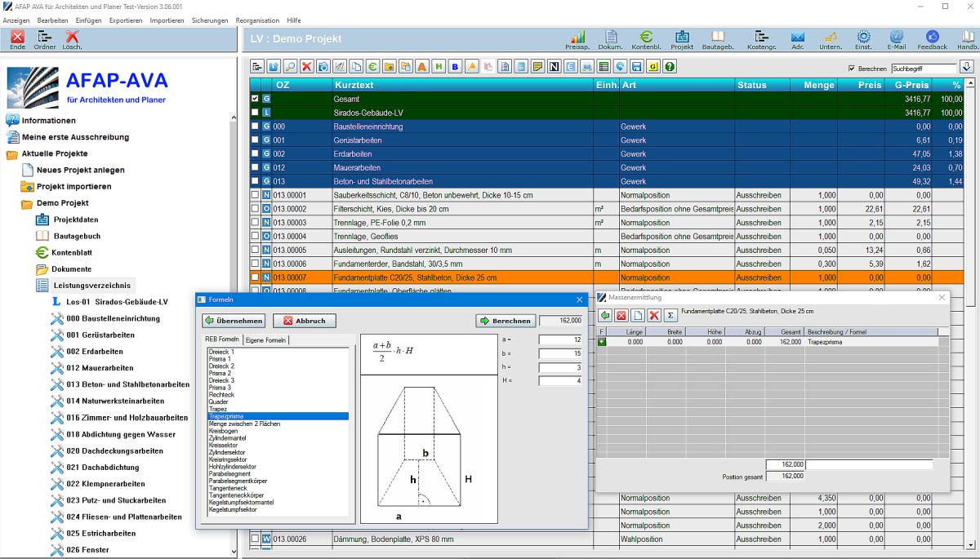This screenshot has height=559, width=980.
Task: Open Adr. address envelope icon
Action: (x=798, y=40)
